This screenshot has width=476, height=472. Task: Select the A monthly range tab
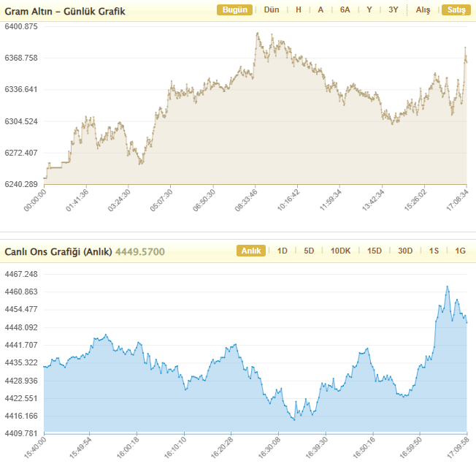pos(320,10)
